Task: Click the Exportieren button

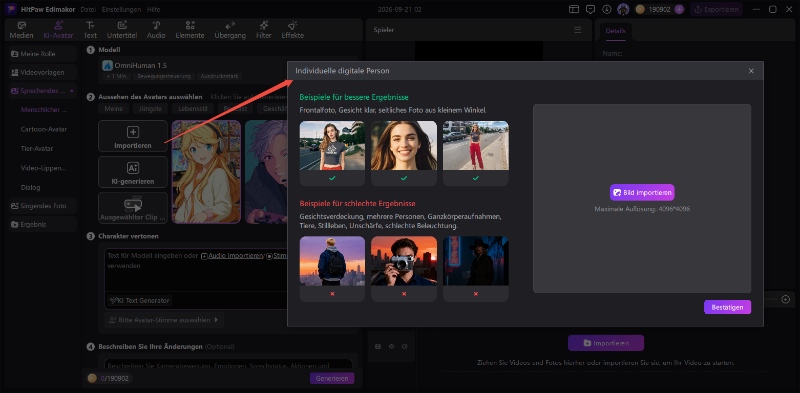Action: point(716,9)
